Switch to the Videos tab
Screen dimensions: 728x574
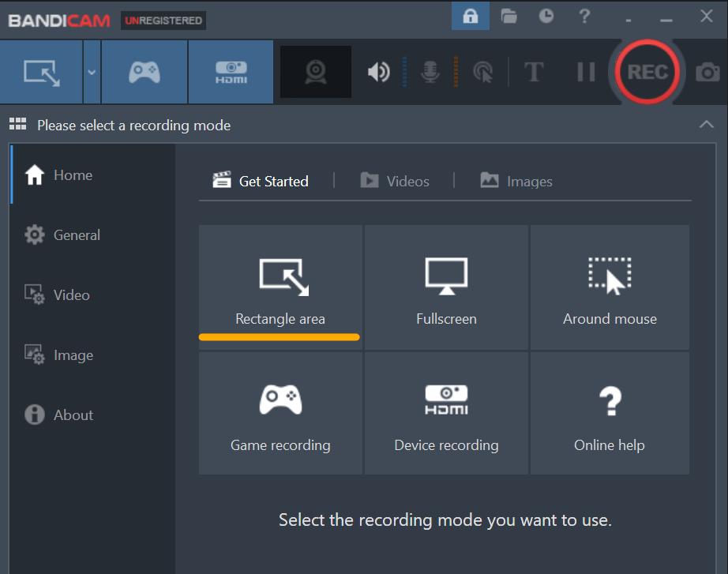coord(395,181)
